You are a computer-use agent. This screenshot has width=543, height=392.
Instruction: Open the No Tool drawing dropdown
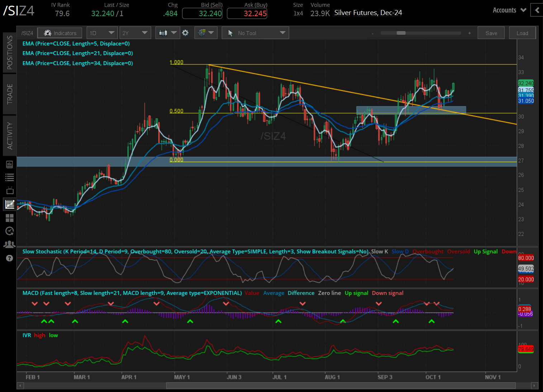coord(255,33)
